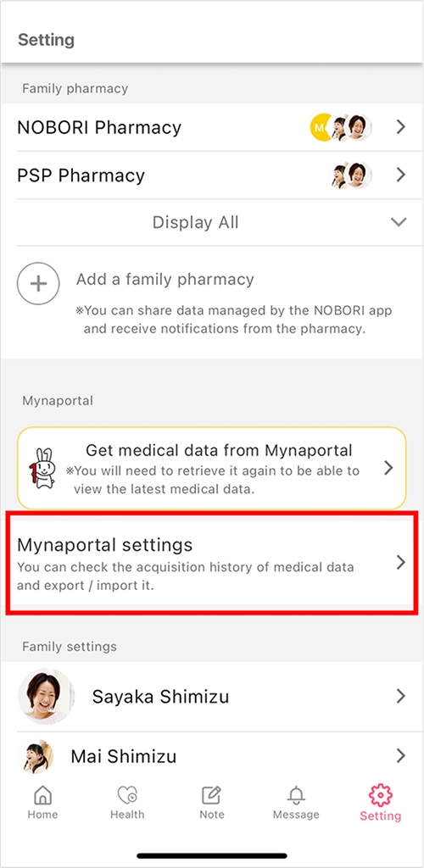The width and height of the screenshot is (424, 868).
Task: Open Mynaportal settings entry
Action: [211, 563]
